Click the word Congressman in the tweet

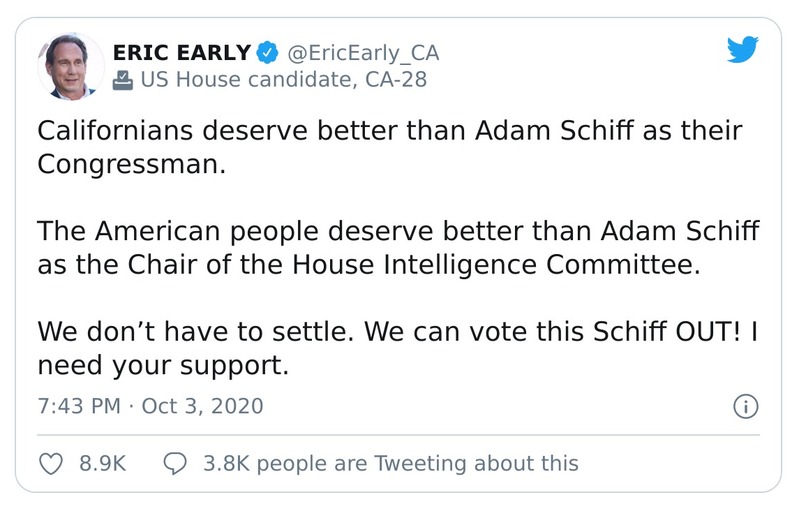(x=132, y=164)
